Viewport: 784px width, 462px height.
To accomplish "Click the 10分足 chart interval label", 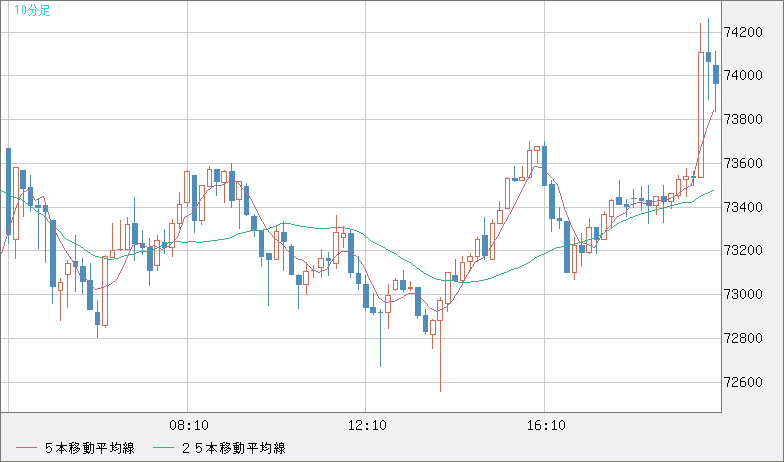I will tap(32, 10).
